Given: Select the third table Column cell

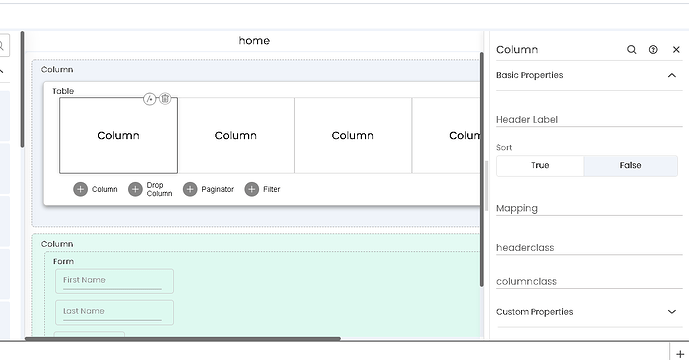Looking at the screenshot, I should (353, 135).
